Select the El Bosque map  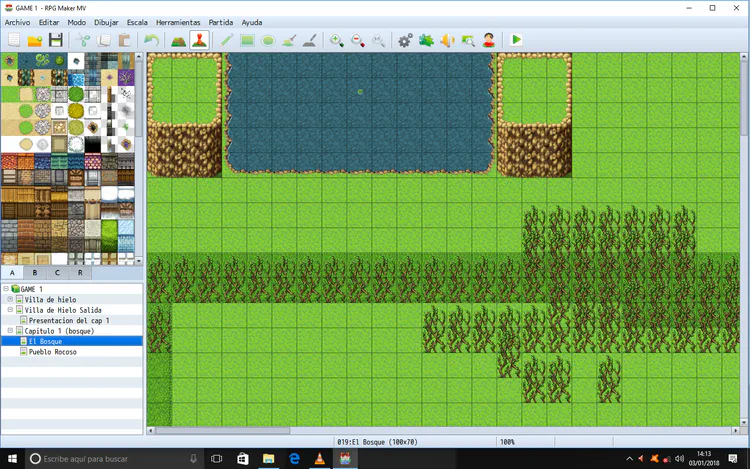tap(45, 341)
